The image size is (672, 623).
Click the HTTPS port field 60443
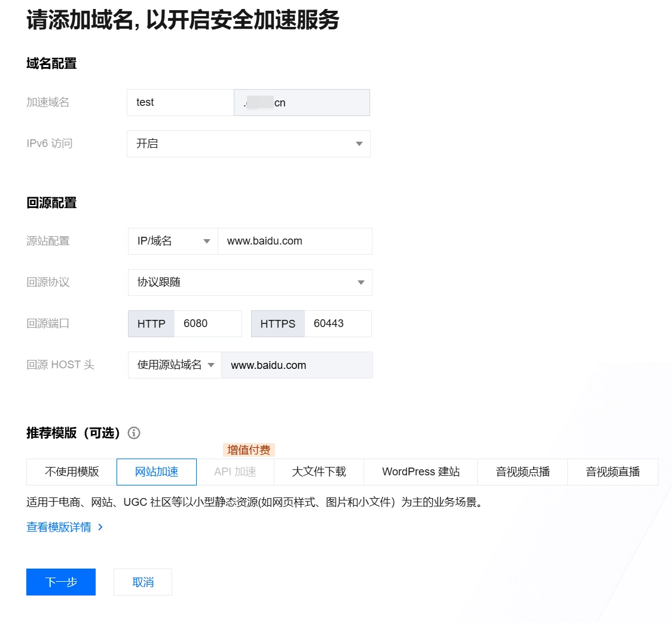[338, 323]
